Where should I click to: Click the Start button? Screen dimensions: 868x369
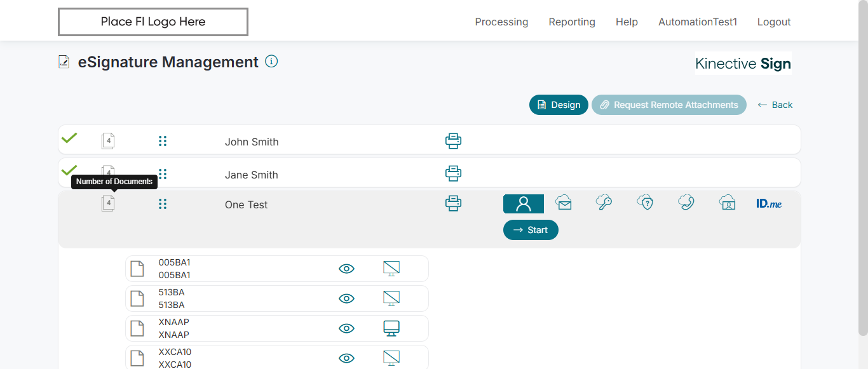[x=531, y=230]
